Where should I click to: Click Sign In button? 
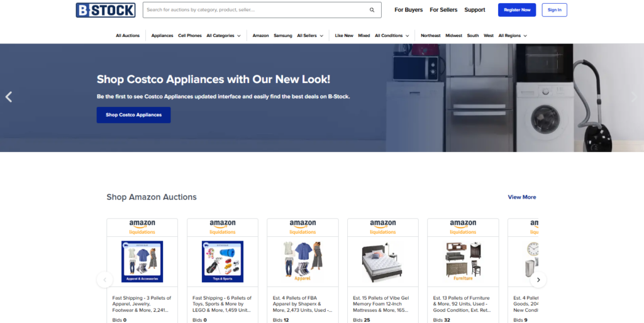tap(555, 10)
